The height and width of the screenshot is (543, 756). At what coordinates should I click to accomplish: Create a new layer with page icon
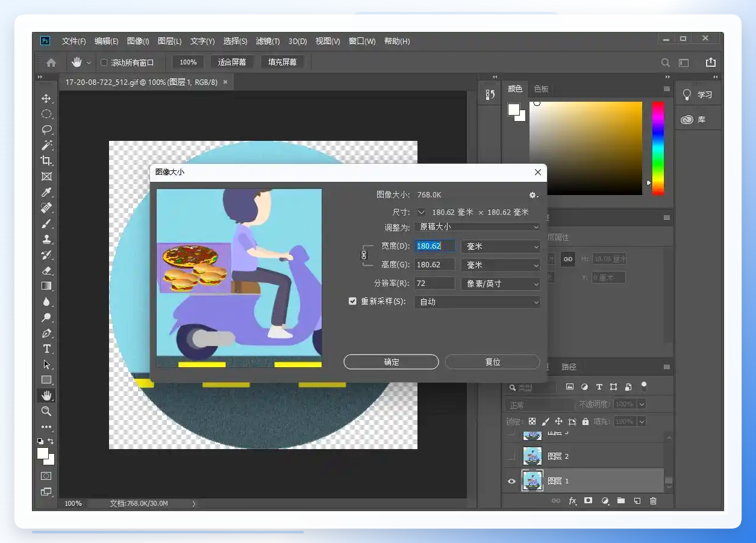[x=637, y=501]
